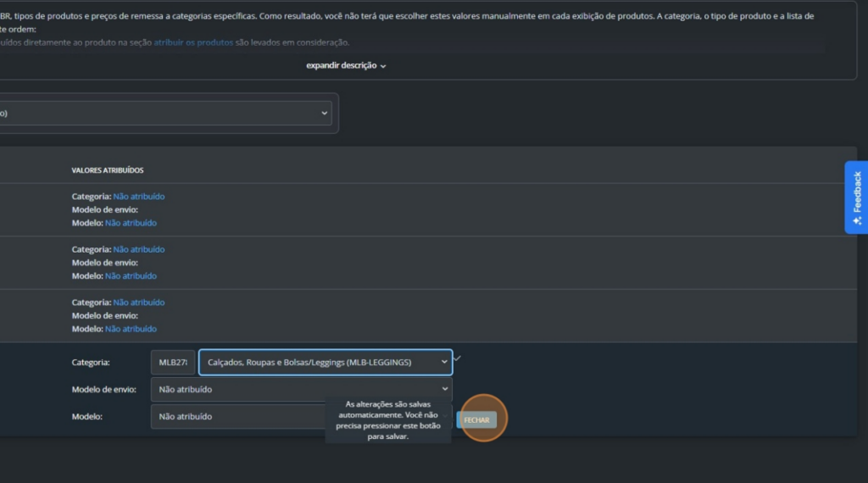Follow the atribuir os produtos link
The image size is (868, 483).
193,42
